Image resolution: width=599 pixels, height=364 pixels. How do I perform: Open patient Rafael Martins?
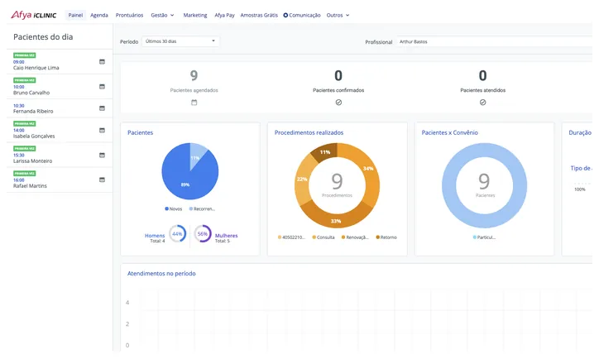coord(30,185)
